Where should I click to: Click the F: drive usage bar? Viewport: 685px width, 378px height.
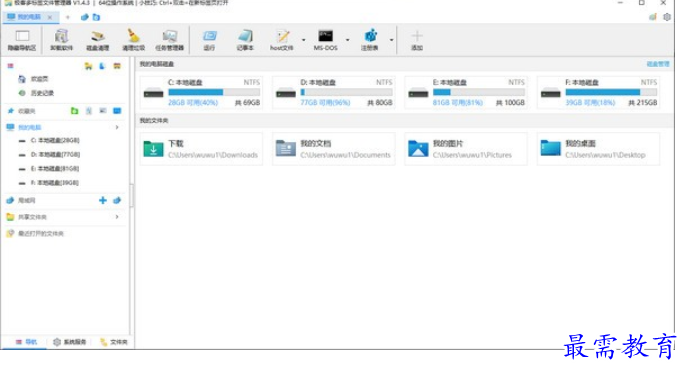(x=611, y=92)
